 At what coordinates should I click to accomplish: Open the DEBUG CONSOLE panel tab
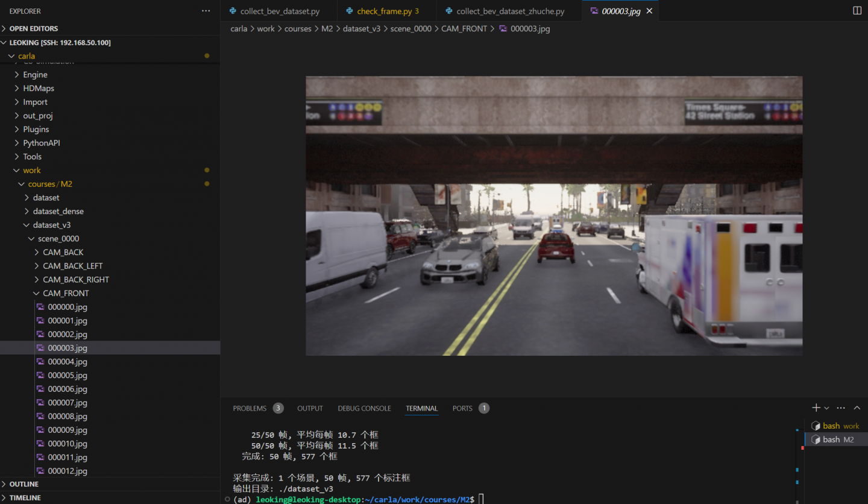tap(364, 408)
